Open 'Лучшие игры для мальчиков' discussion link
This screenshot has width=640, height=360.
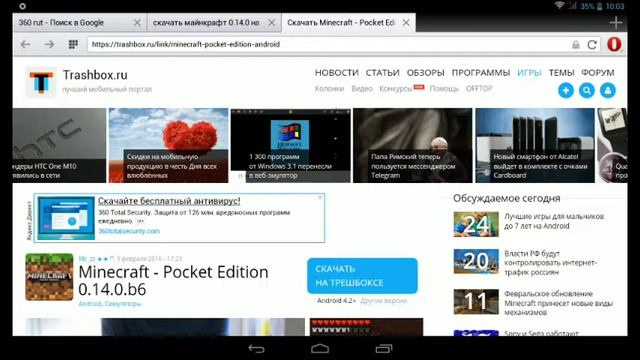tap(554, 221)
